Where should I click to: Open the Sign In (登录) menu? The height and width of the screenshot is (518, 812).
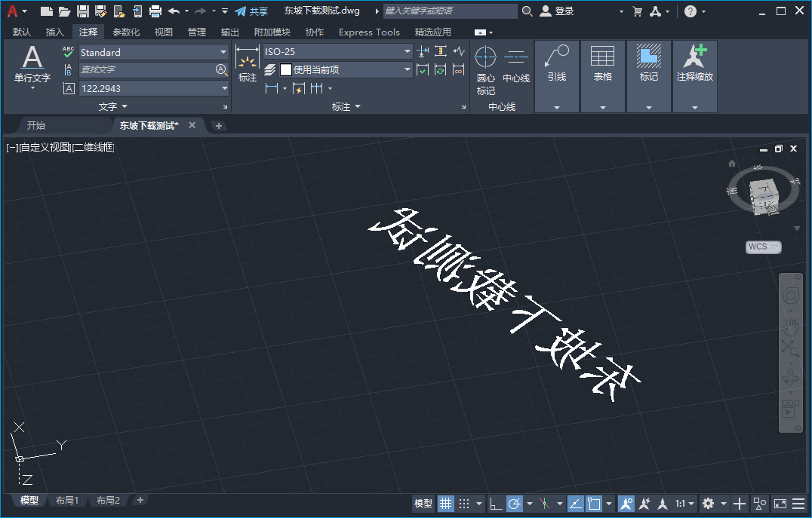[557, 11]
